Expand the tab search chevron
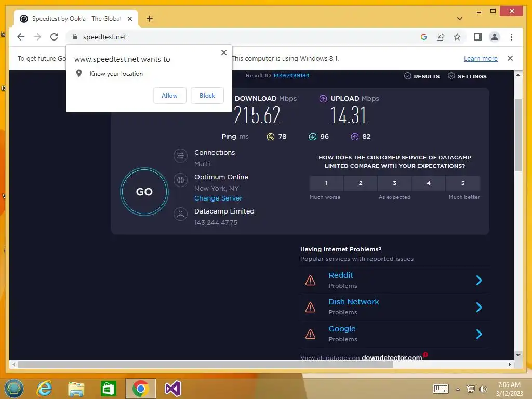The height and width of the screenshot is (399, 532). [460, 19]
